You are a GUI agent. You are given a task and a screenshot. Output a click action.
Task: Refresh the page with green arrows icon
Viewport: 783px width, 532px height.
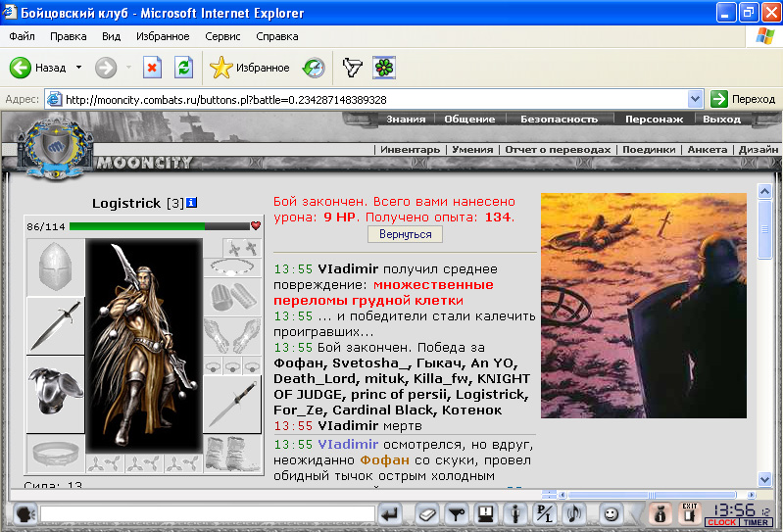pyautogui.click(x=183, y=68)
